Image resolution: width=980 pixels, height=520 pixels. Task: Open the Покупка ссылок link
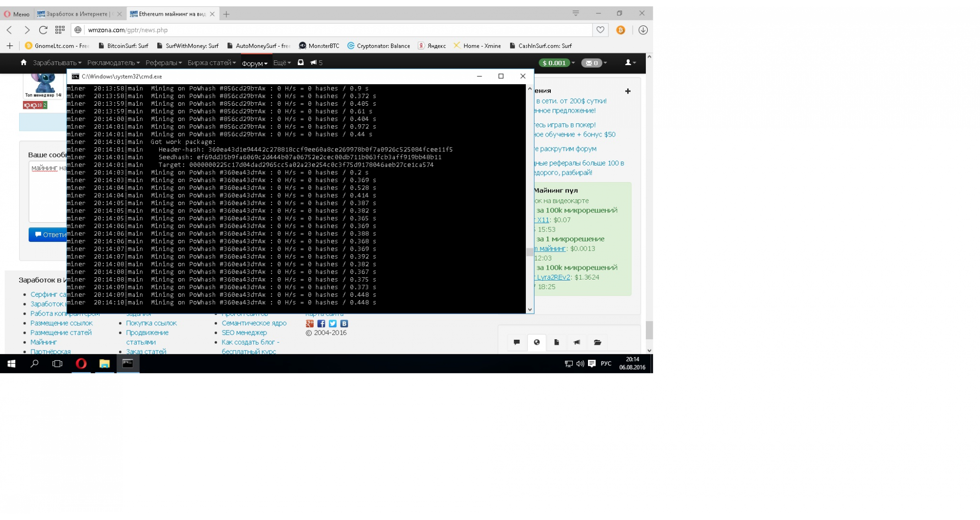coord(151,323)
